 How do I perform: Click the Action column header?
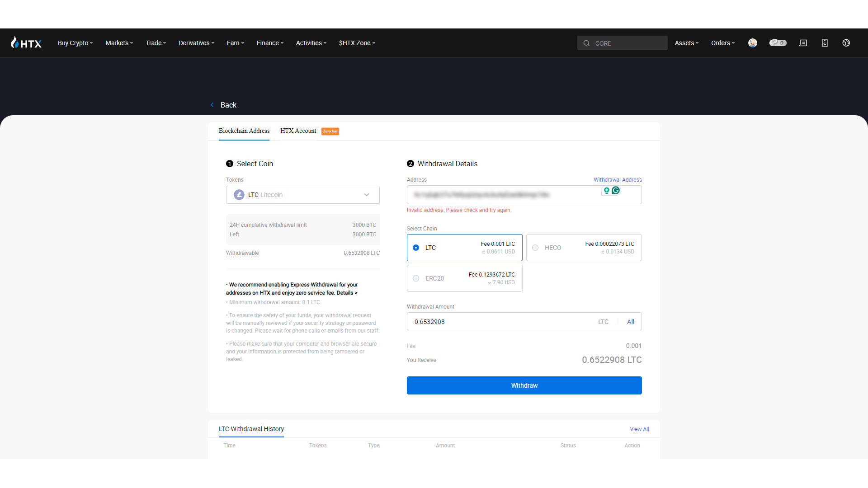[x=632, y=446]
